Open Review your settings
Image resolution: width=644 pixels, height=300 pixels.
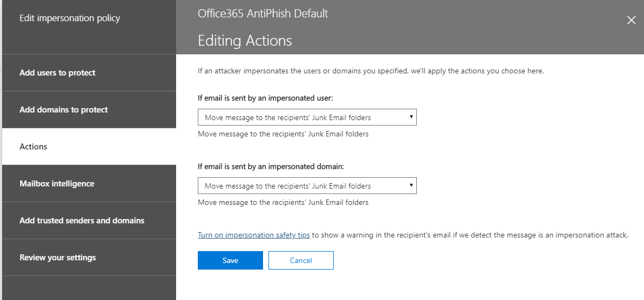coord(89,258)
